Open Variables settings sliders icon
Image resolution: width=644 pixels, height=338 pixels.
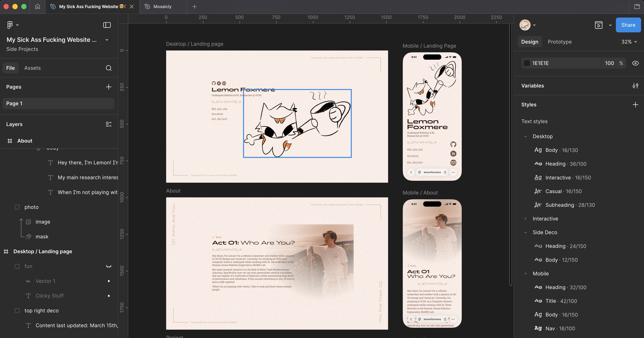(x=635, y=86)
